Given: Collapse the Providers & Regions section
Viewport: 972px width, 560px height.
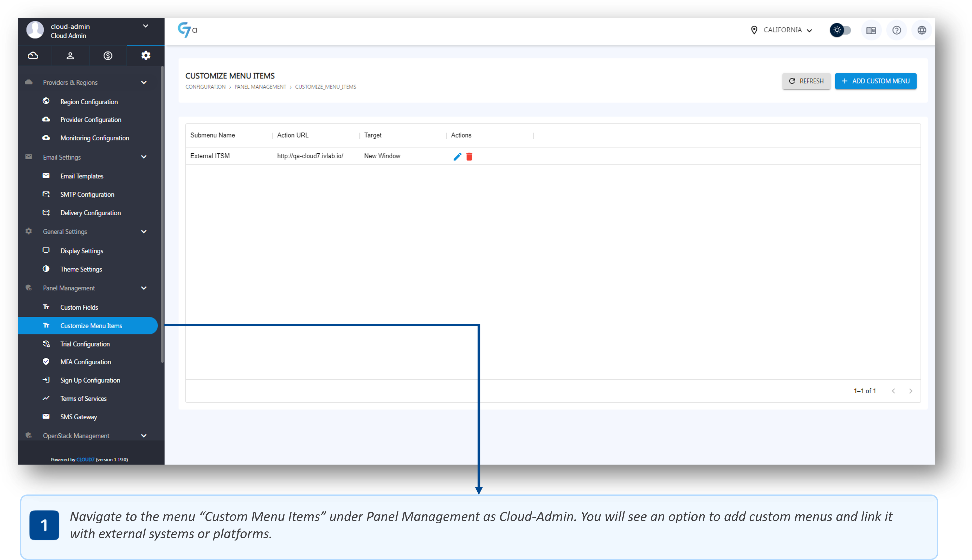Looking at the screenshot, I should [144, 82].
